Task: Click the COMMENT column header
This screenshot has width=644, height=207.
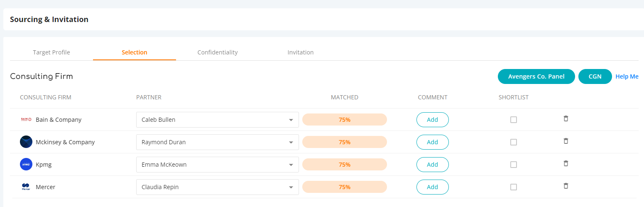Action: (x=433, y=97)
